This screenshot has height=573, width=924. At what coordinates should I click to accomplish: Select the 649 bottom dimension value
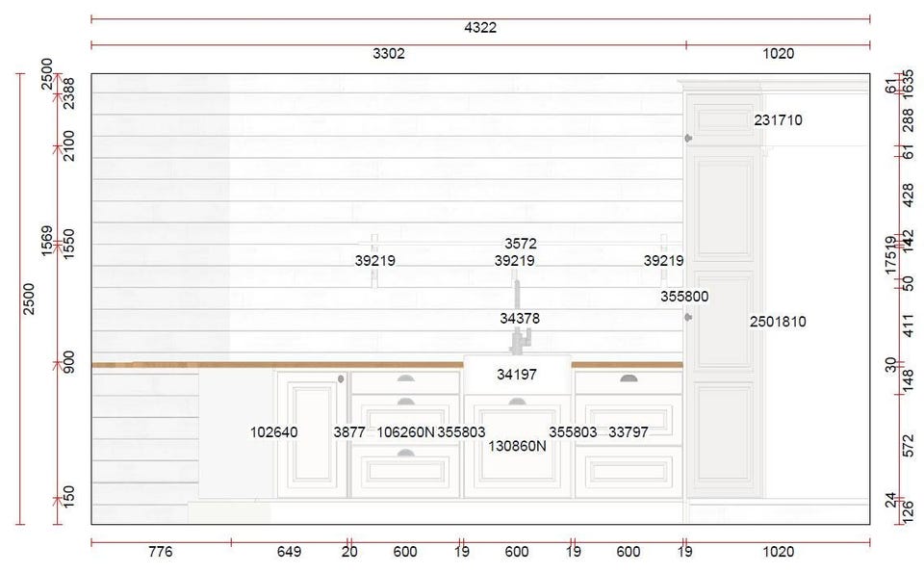[290, 552]
